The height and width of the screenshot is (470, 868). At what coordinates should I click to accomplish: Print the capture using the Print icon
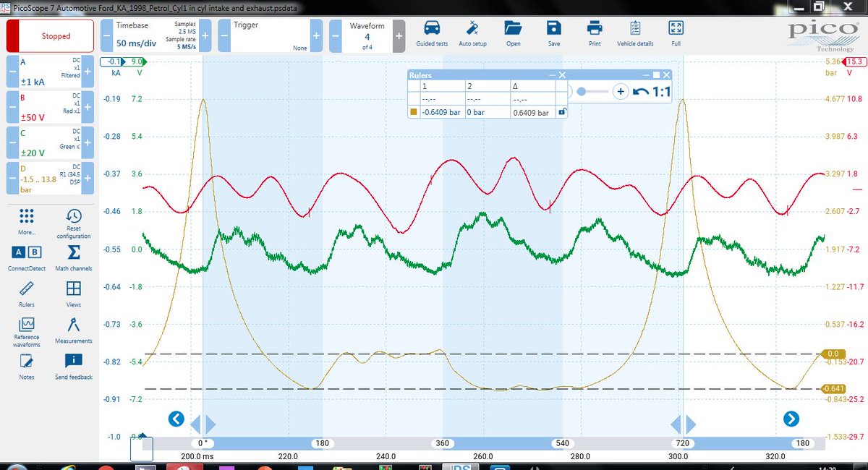click(594, 29)
